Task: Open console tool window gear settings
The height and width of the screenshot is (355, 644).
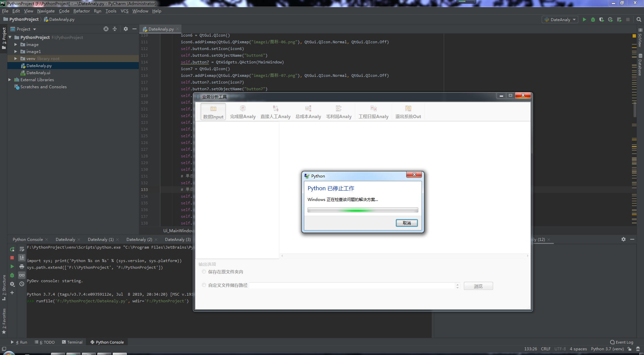Action: pos(624,239)
